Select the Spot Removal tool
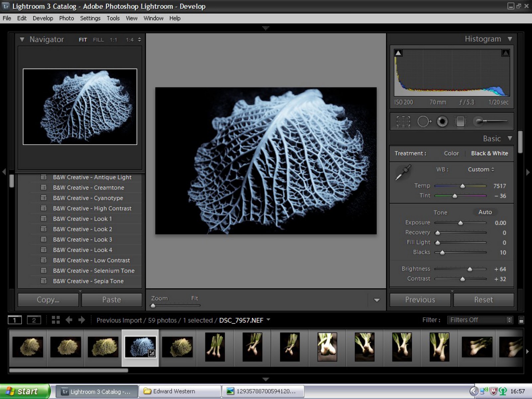 pos(424,122)
